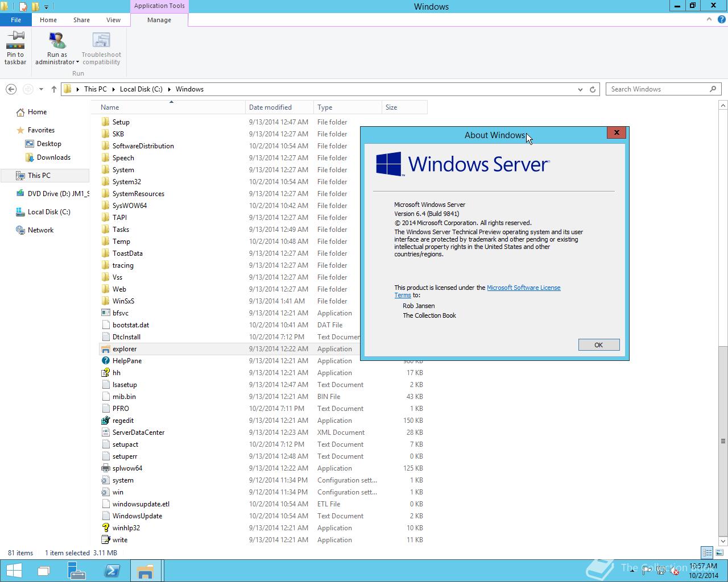Click the Run as administrator icon

point(57,41)
